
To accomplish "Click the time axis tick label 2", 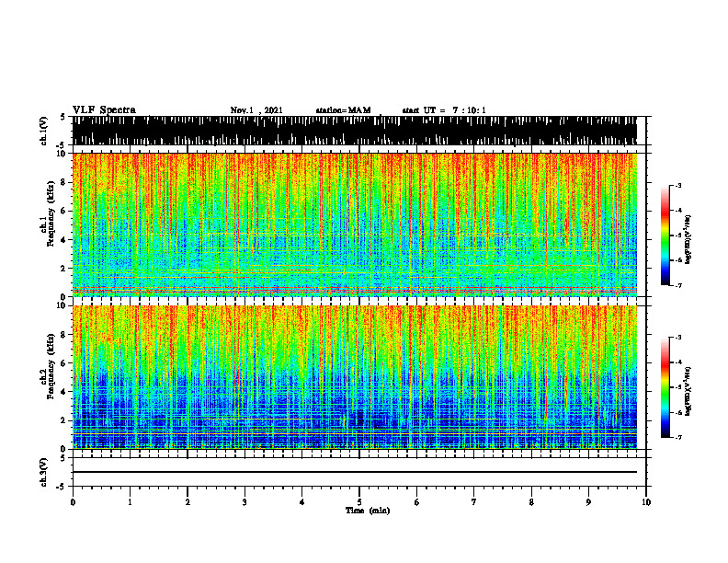I will (188, 502).
